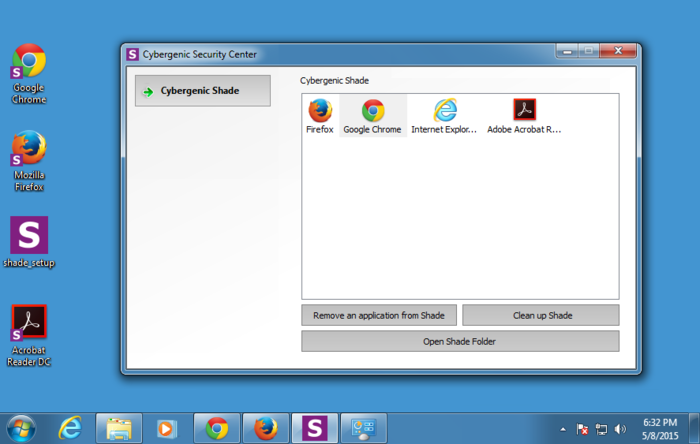700x444 pixels.
Task: Open the Mozilla Firefox desktop shortcut
Action: (x=29, y=161)
